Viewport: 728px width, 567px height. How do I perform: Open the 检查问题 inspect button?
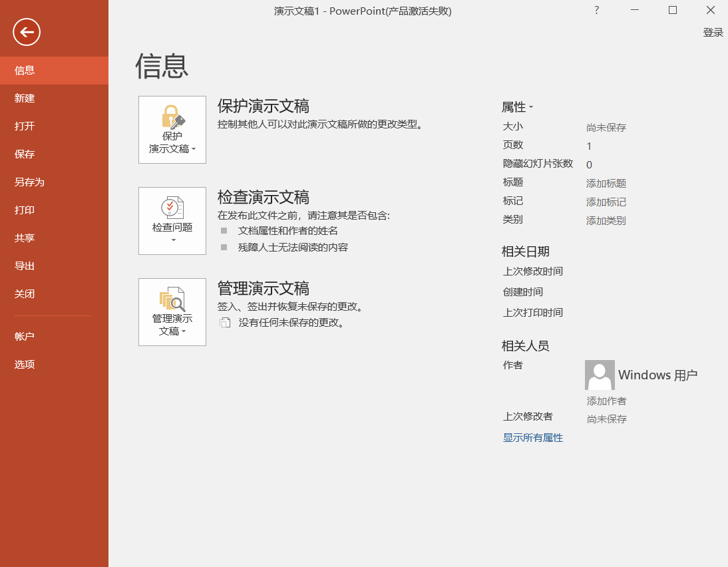[x=172, y=220]
